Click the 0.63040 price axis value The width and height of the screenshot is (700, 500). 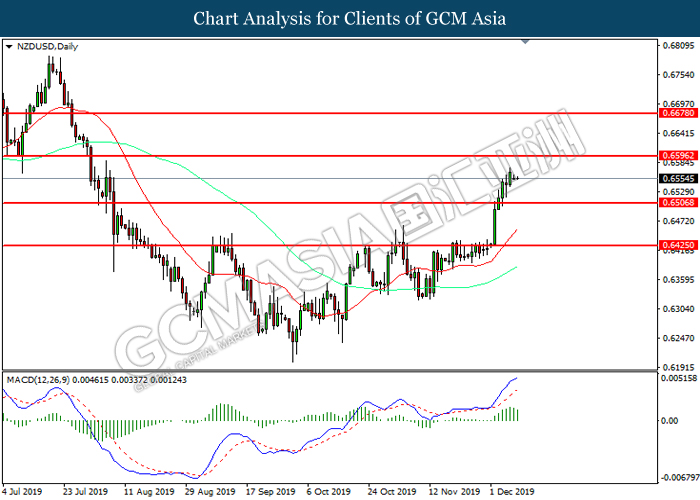click(x=678, y=309)
